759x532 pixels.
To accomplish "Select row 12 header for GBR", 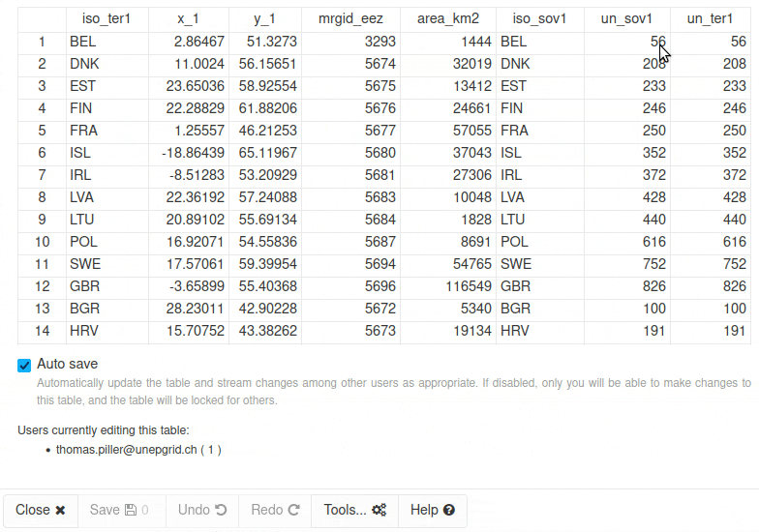I will coord(42,286).
